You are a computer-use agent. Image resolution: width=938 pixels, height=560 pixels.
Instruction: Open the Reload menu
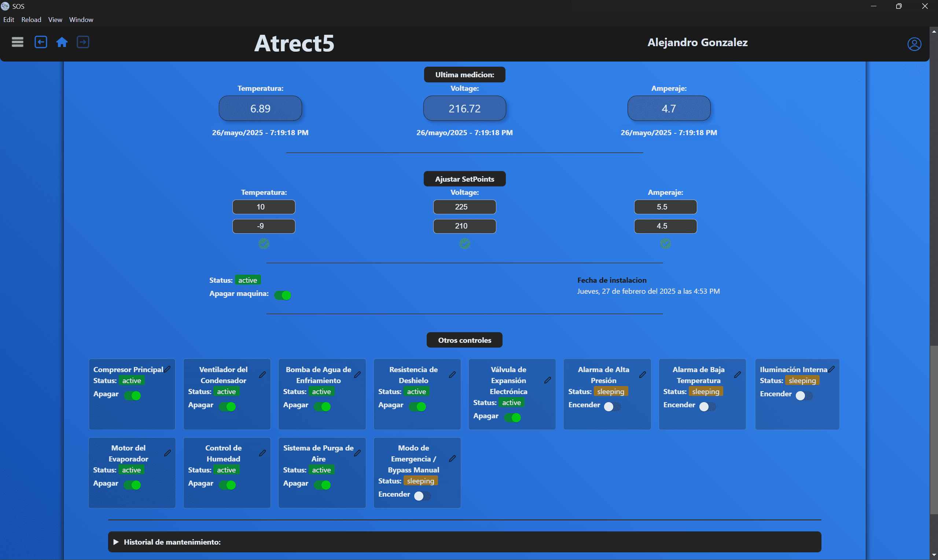(x=32, y=20)
